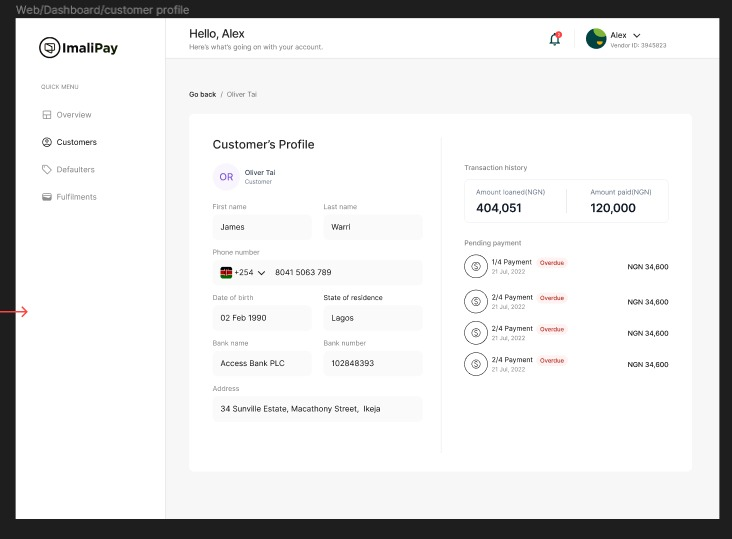Image resolution: width=732 pixels, height=539 pixels.
Task: Click the Transaction history label
Action: point(495,168)
